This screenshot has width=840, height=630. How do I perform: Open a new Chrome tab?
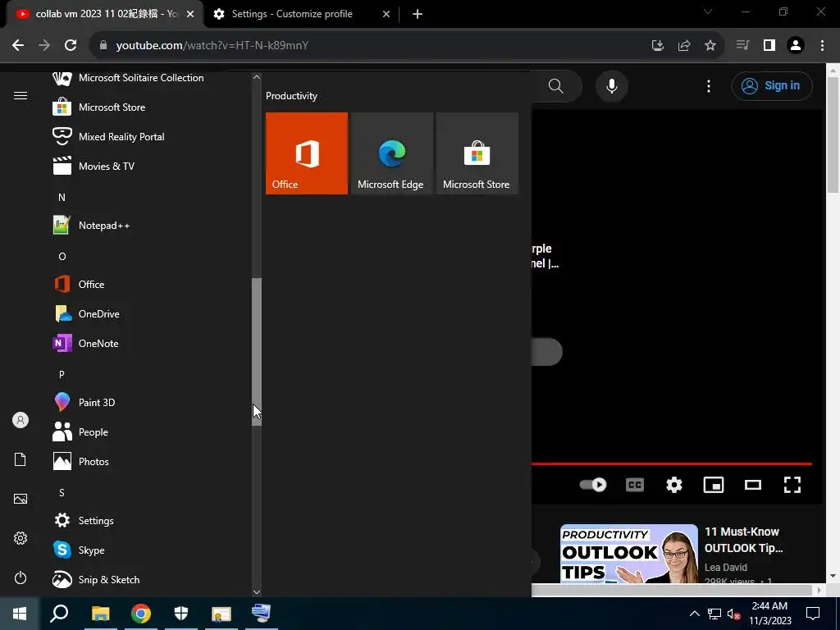[x=418, y=14]
